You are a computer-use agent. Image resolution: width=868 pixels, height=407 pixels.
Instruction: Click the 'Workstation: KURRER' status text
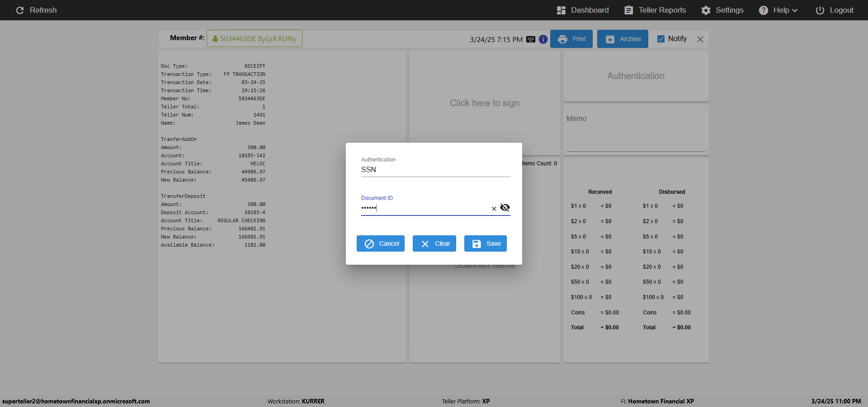296,401
